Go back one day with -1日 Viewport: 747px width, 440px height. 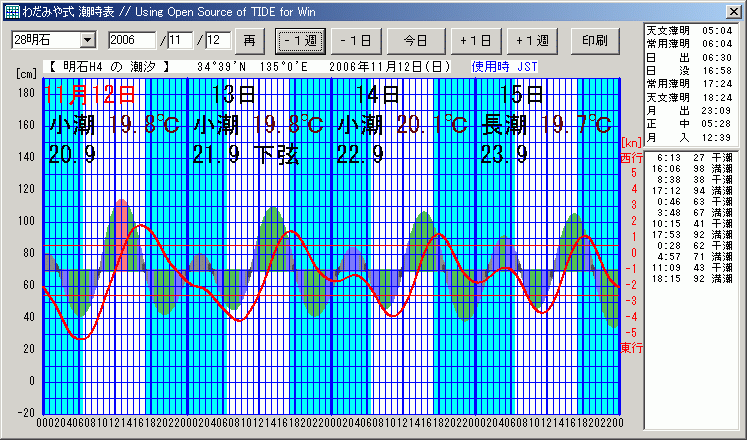[358, 40]
